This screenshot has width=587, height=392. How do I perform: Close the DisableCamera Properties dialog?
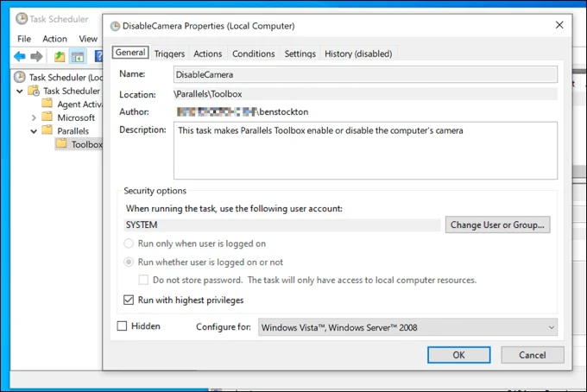pos(559,25)
